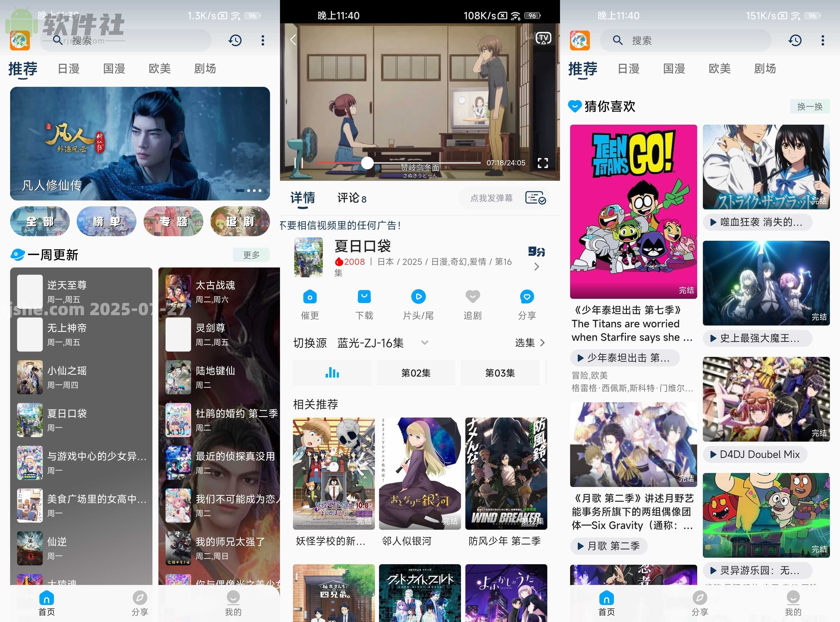Viewport: 840px width, 622px height.
Task: Click the video progress slider
Action: (x=367, y=163)
